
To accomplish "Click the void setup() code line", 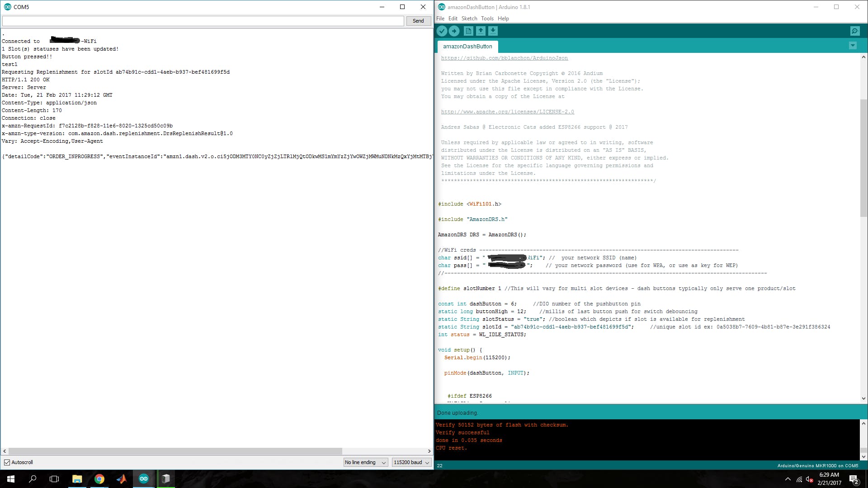I will click(x=460, y=350).
